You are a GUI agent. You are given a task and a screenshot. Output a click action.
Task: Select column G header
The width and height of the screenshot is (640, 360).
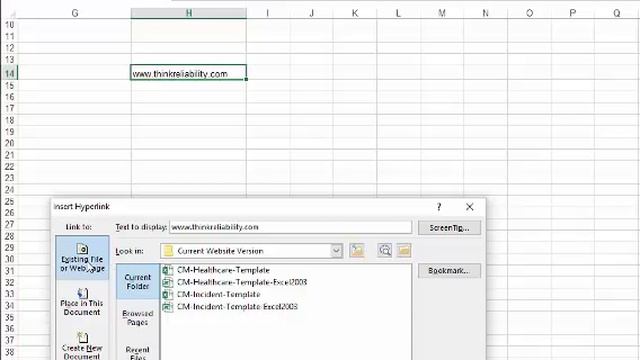point(75,13)
